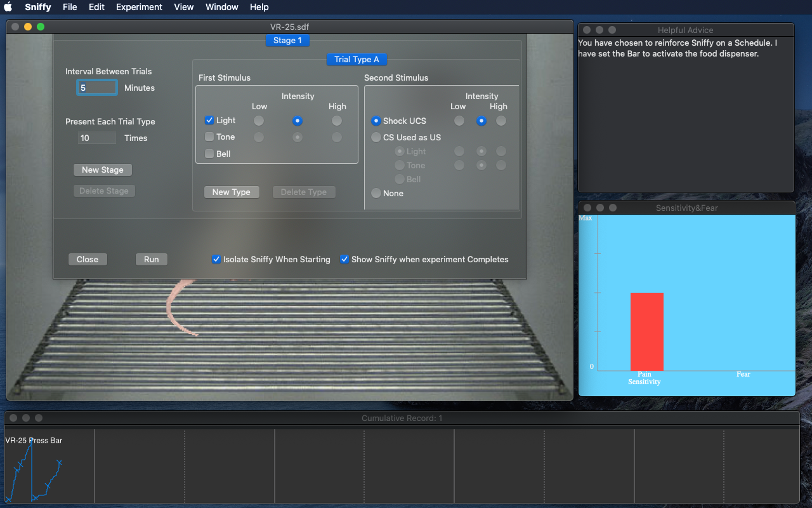Image resolution: width=812 pixels, height=508 pixels.
Task: Click the New Stage button
Action: click(103, 170)
